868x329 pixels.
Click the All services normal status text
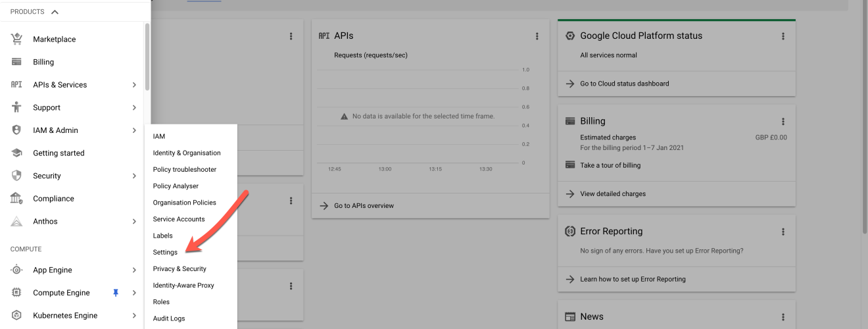[608, 55]
